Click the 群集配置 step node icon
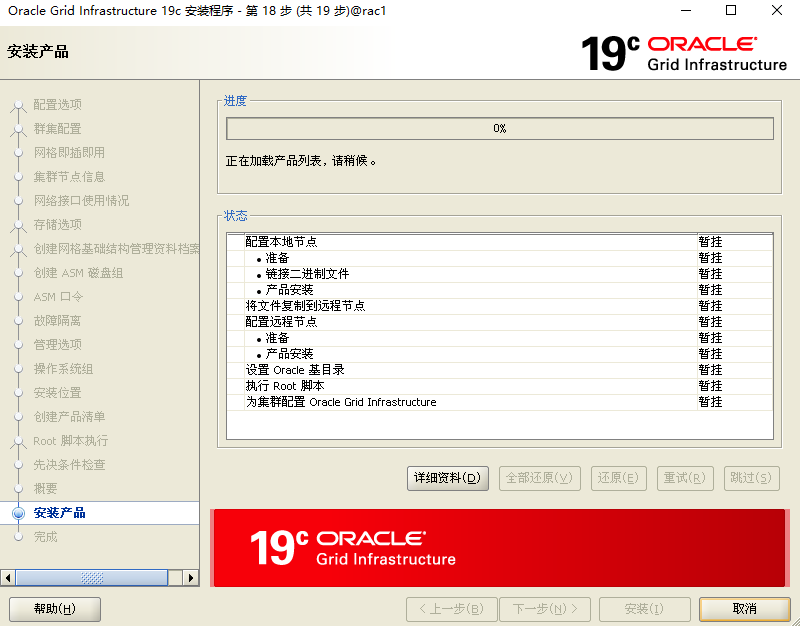 point(17,129)
